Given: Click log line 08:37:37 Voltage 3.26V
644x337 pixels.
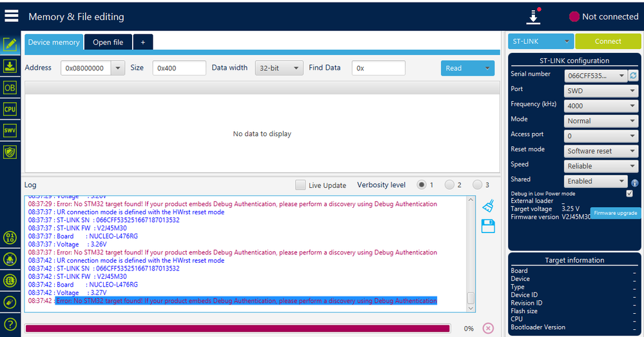Looking at the screenshot, I should (x=67, y=245).
